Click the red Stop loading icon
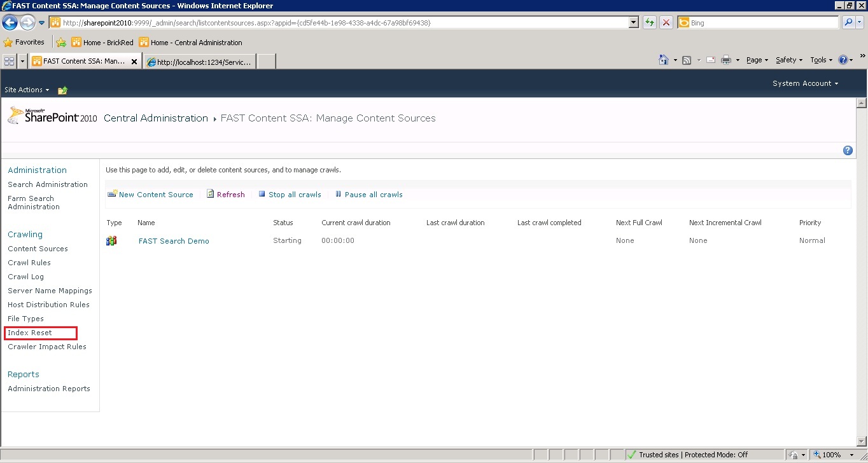This screenshot has height=463, width=868. click(666, 23)
